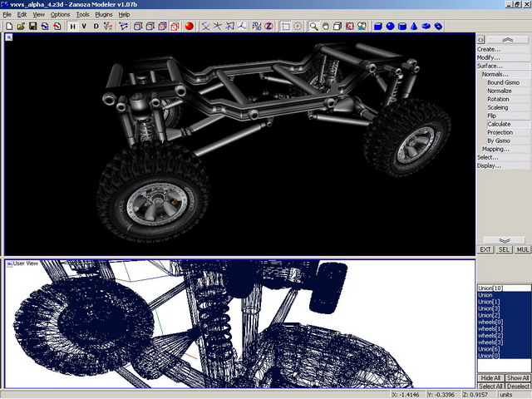Viewport: 532px width, 399px height.
Task: Expand the Display... section
Action: click(x=489, y=165)
